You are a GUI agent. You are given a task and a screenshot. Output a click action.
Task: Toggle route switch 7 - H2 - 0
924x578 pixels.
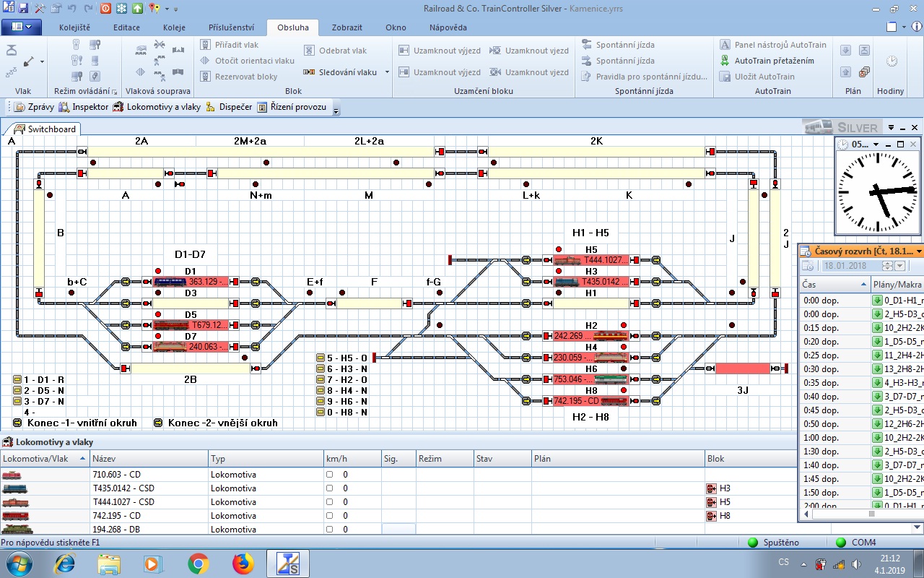pyautogui.click(x=321, y=379)
